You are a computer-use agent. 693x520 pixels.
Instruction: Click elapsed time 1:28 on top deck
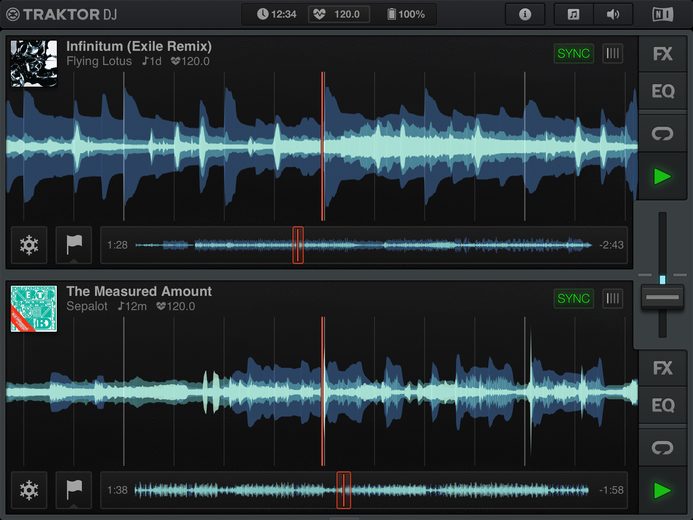117,245
